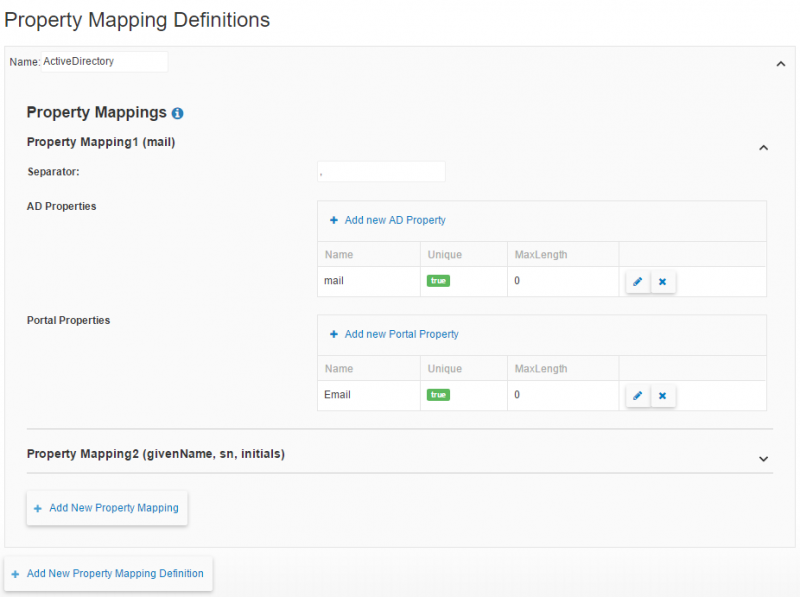Expand Property Mapping2 (givenName, sn, initials)
The image size is (800, 597).
[x=763, y=459]
